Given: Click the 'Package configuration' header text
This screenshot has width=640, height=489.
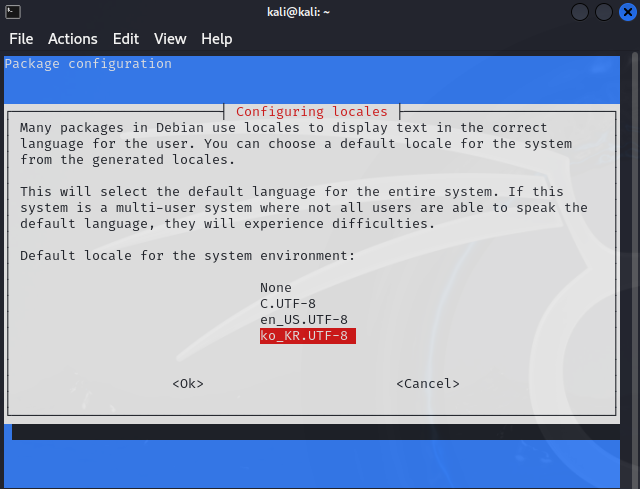Looking at the screenshot, I should coord(88,64).
